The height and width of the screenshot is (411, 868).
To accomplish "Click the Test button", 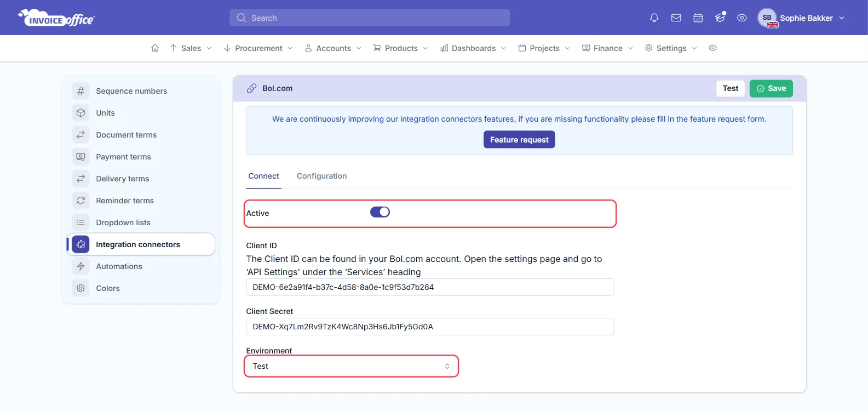I will (x=731, y=88).
